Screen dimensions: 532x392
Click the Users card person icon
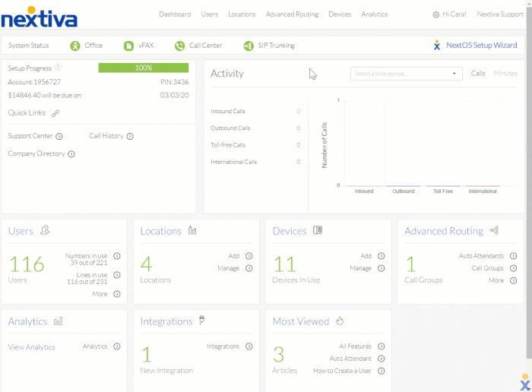coord(45,230)
